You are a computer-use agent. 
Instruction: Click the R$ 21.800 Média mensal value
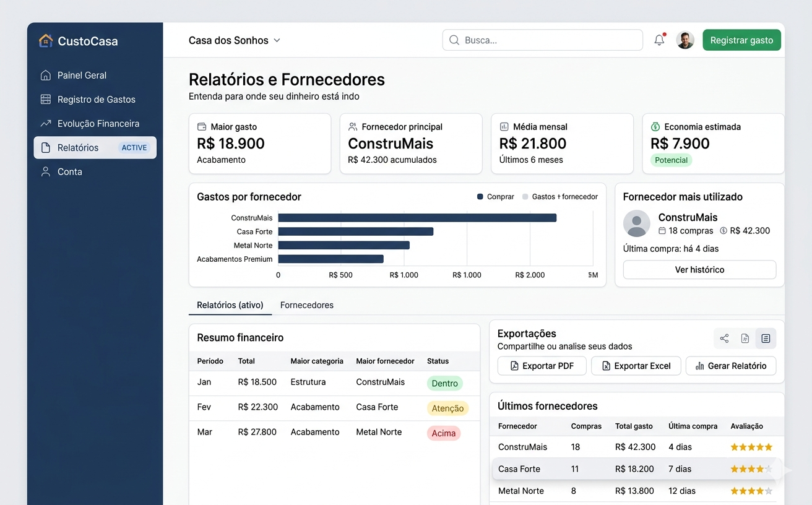click(x=533, y=144)
